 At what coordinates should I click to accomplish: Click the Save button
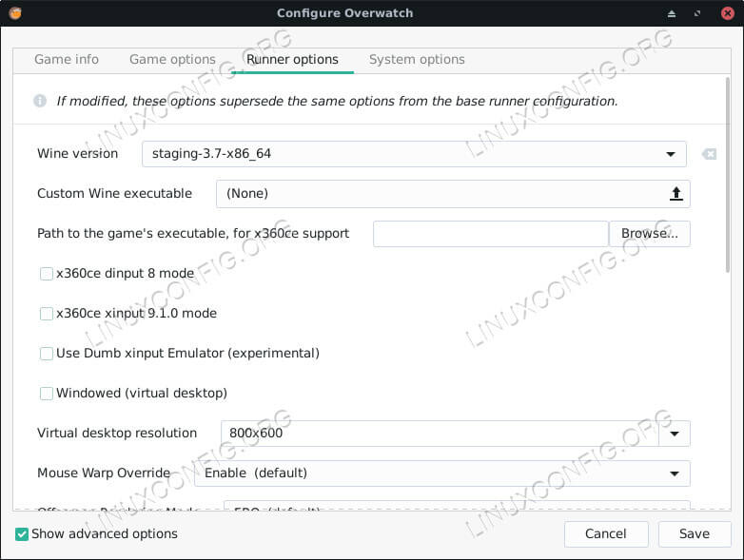[x=695, y=534]
